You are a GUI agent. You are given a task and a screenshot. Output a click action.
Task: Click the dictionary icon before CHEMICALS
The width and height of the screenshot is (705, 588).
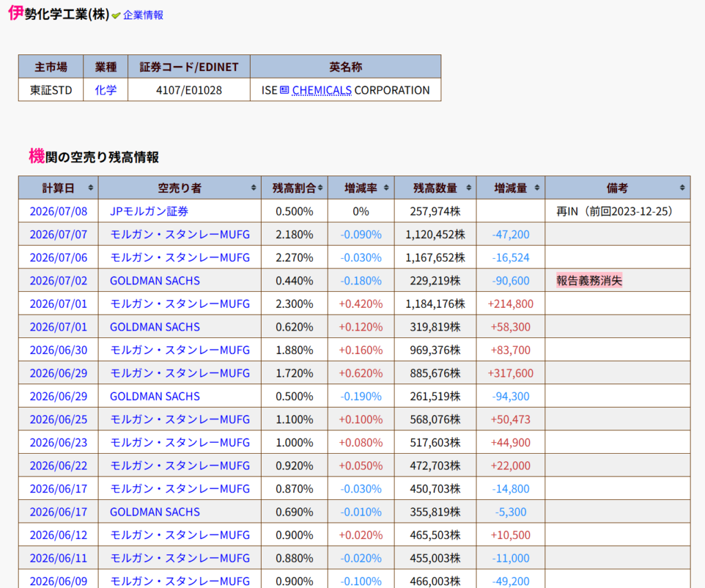(x=284, y=90)
